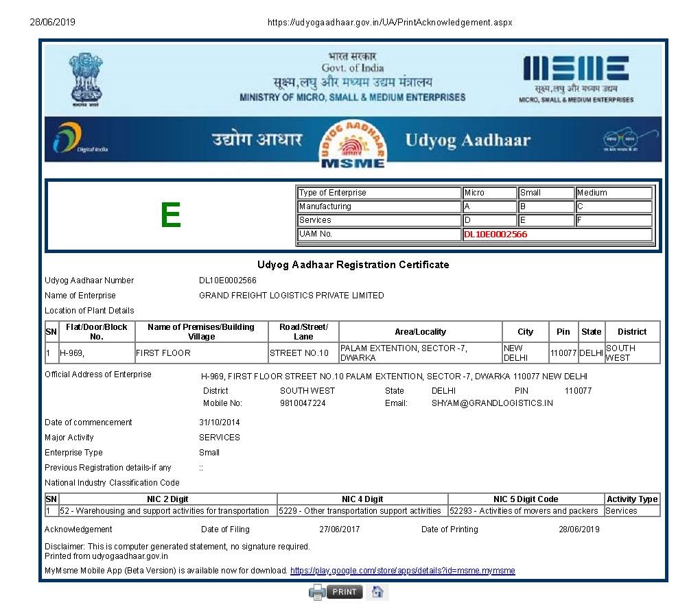
Task: Click the Area/Locality column header
Action: pos(420,332)
